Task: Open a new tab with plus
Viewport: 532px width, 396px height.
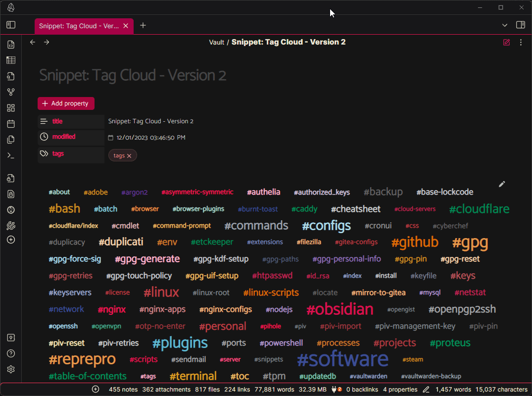Action: coord(143,25)
